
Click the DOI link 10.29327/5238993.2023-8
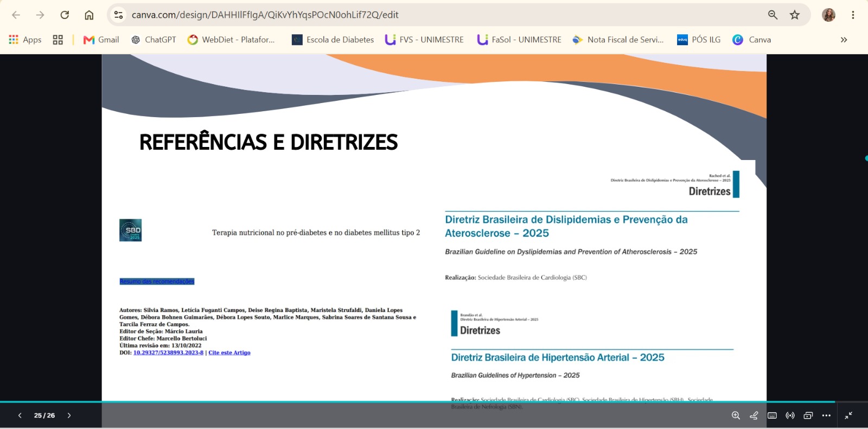(168, 353)
